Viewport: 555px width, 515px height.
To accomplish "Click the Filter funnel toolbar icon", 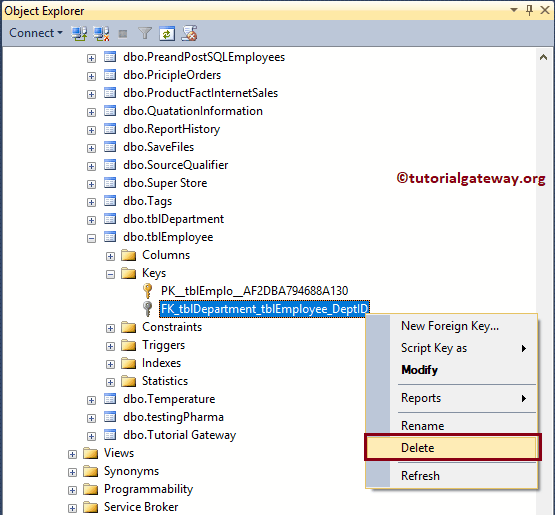I will 145,34.
